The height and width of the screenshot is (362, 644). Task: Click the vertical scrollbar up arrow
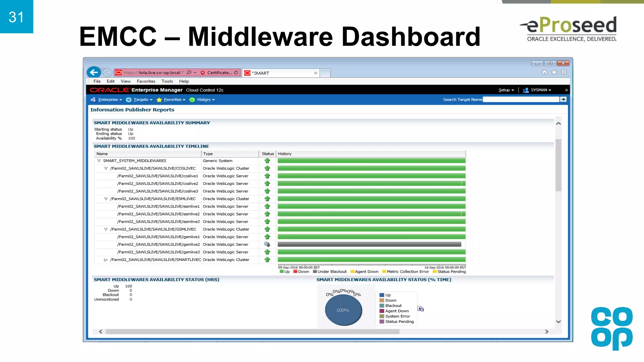tap(558, 123)
